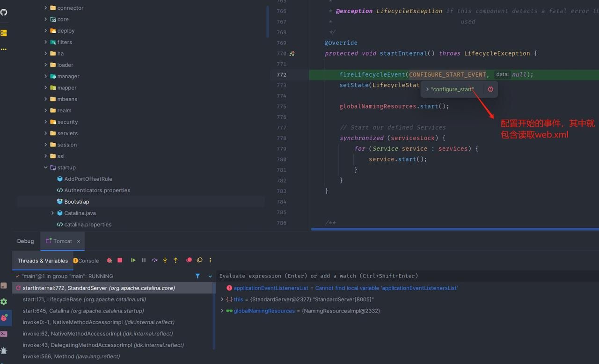Click the Rerun debug bug icon
This screenshot has height=364, width=599.
(x=110, y=260)
